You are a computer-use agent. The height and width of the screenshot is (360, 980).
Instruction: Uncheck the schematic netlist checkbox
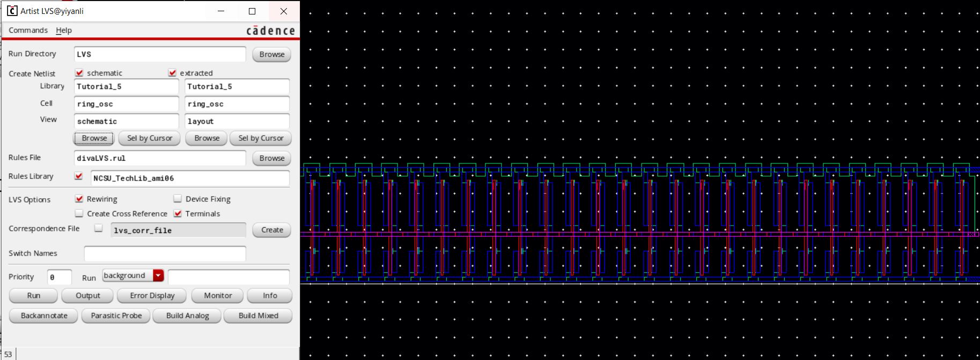point(79,73)
